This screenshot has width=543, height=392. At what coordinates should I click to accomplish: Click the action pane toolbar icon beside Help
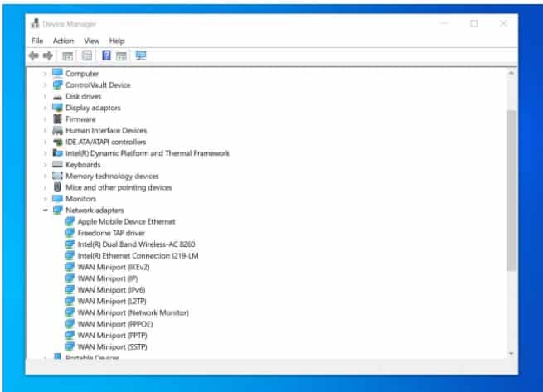pyautogui.click(x=121, y=56)
